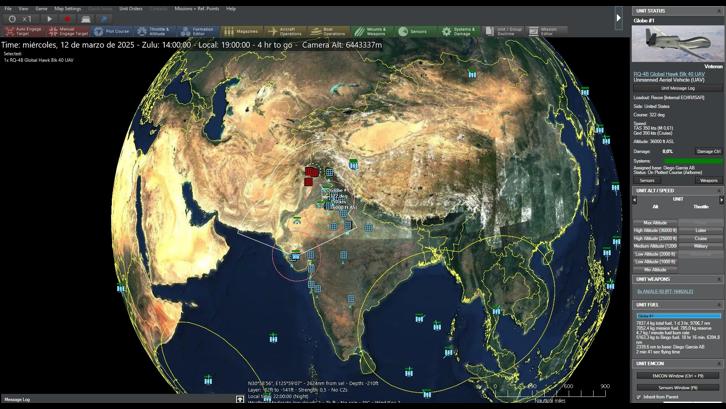
Task: Open the Sensors toolbar button
Action: pos(416,31)
